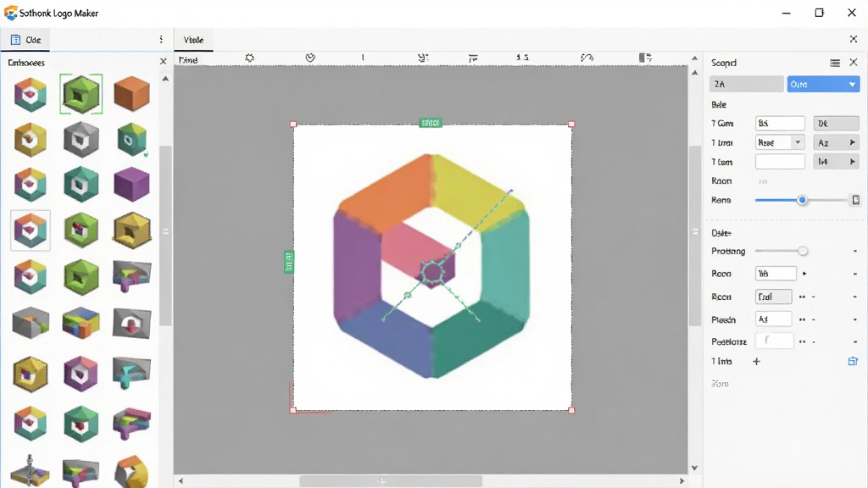Click the horizontal scrollbar left arrow

(x=181, y=481)
